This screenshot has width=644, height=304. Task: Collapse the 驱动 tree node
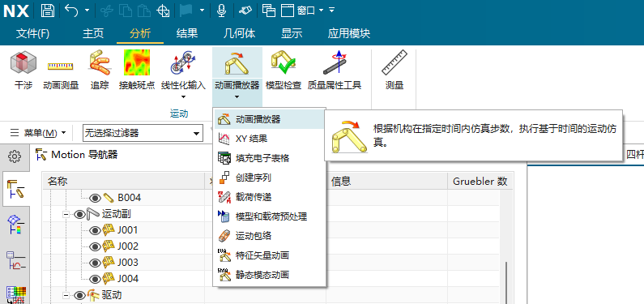tap(66, 295)
